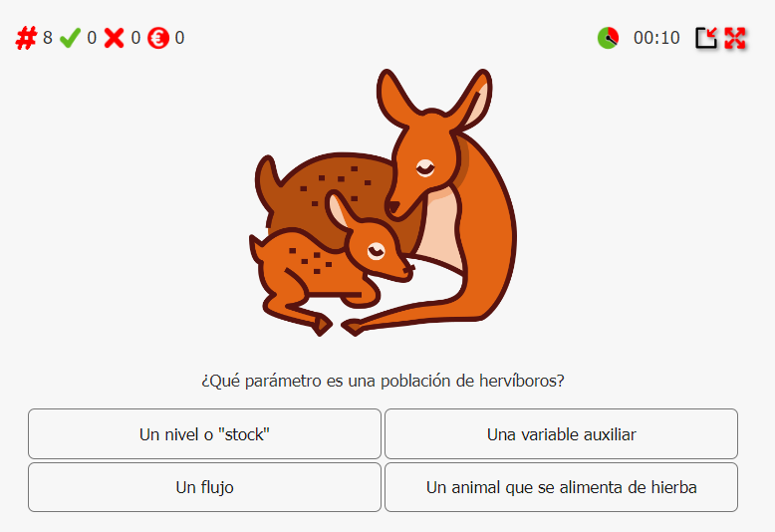Click the red euro coin score icon
This screenshot has height=532, width=775.
coord(158,38)
